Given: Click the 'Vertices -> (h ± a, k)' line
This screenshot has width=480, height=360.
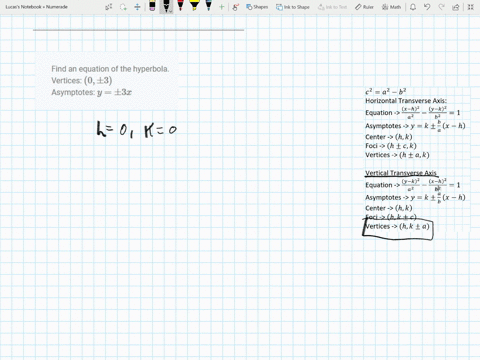Looking at the screenshot, I should 397,155.
